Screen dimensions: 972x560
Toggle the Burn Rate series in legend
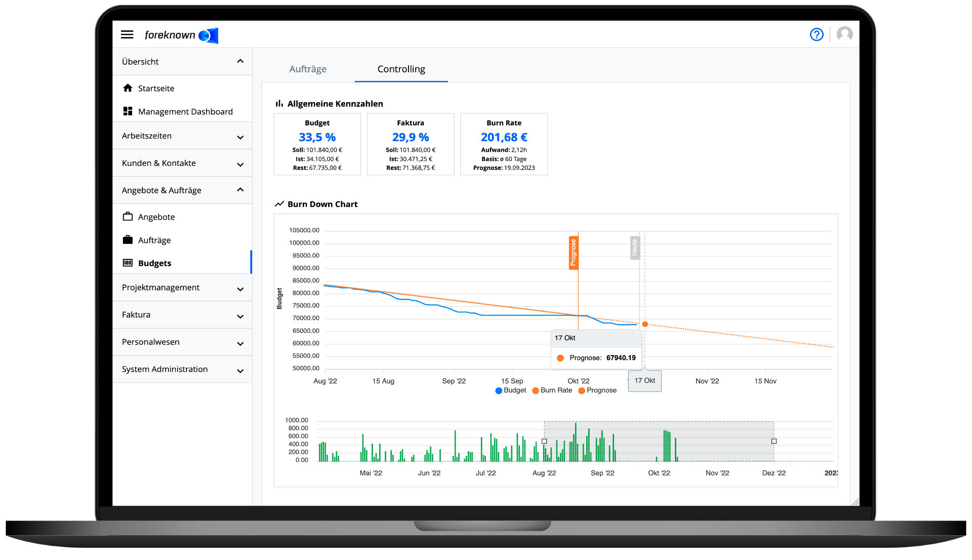552,390
